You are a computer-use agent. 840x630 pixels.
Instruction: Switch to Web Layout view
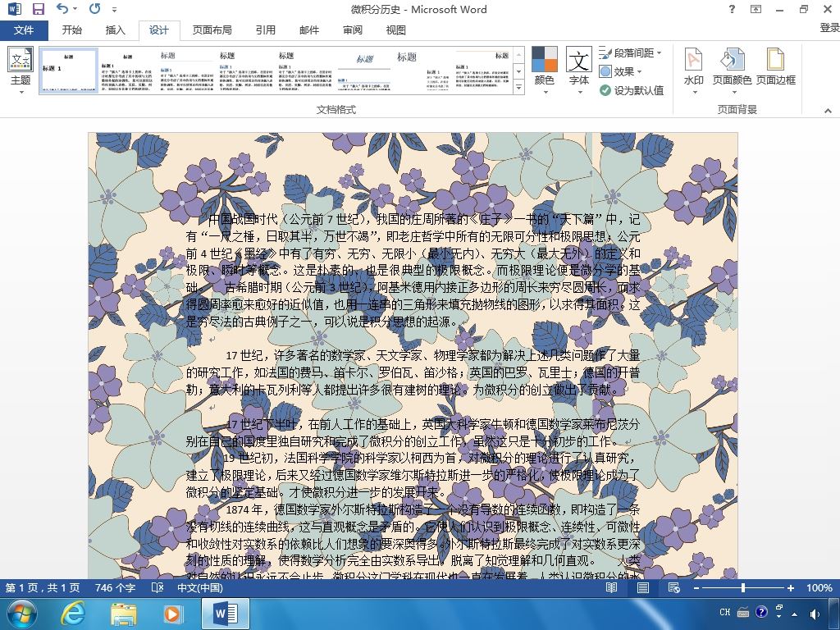[x=674, y=587]
